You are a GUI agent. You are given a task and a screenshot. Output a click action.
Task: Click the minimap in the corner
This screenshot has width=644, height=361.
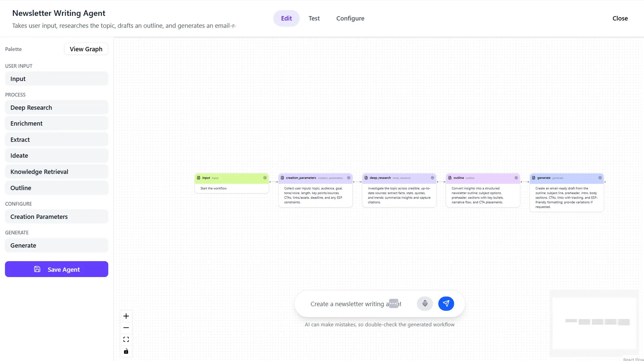click(x=594, y=322)
